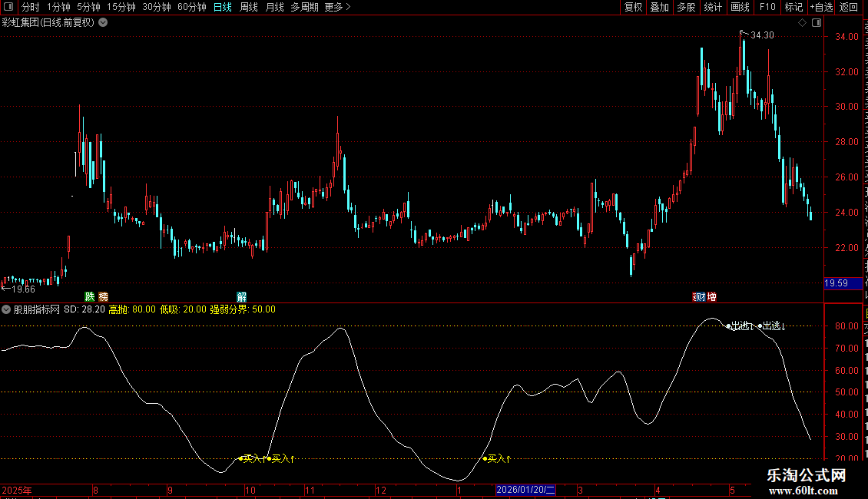Click the 强弱分界: 50.00 label
The image size is (868, 499).
pos(243,309)
